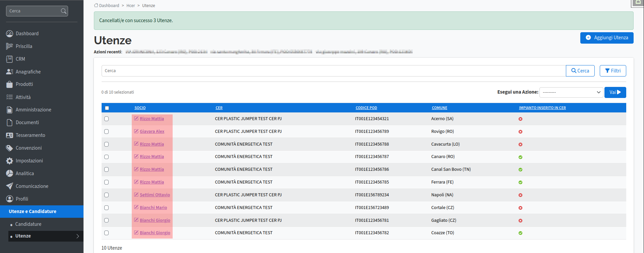Click the CRM book icon

(9, 59)
